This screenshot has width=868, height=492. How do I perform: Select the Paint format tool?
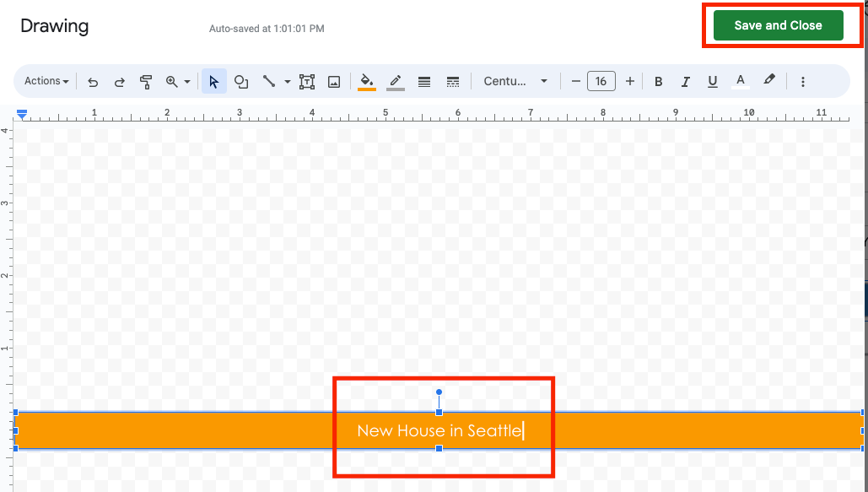coord(146,82)
